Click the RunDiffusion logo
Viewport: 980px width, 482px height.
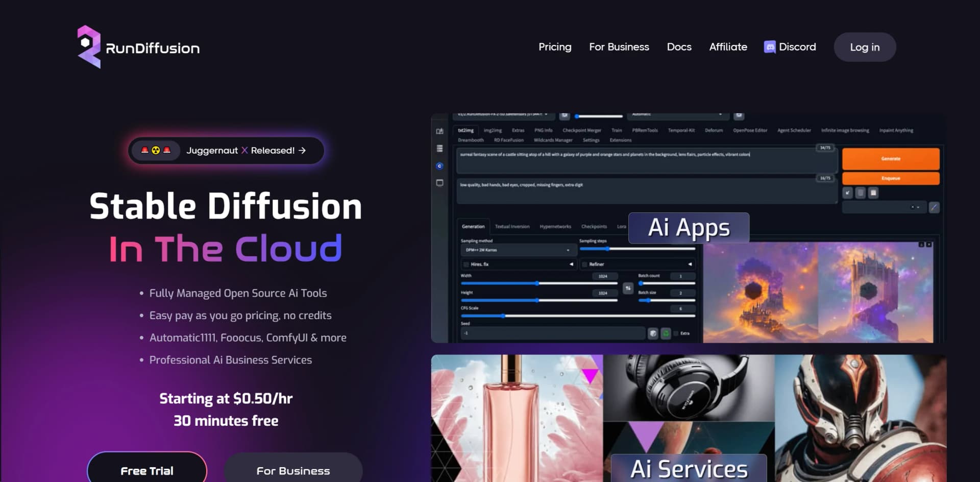pos(138,47)
